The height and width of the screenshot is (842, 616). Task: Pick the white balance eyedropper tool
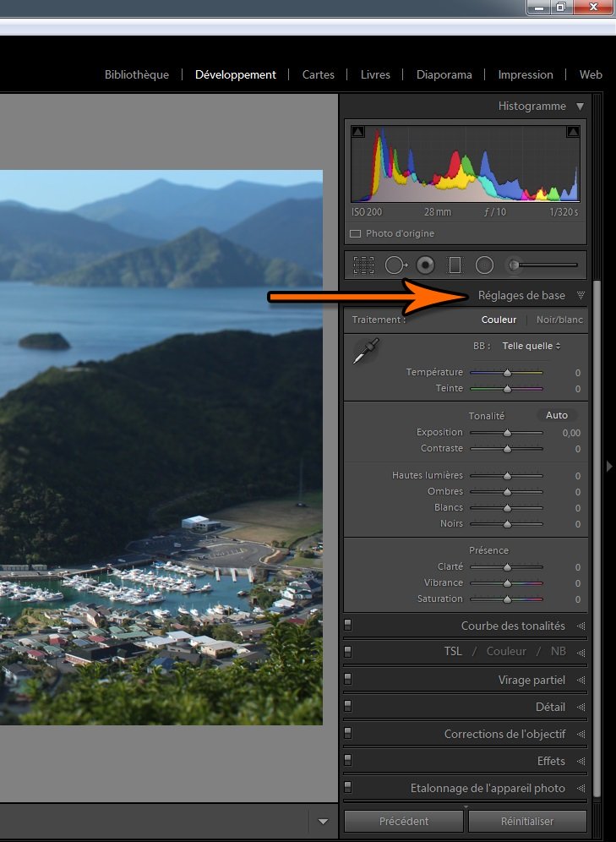tap(366, 351)
